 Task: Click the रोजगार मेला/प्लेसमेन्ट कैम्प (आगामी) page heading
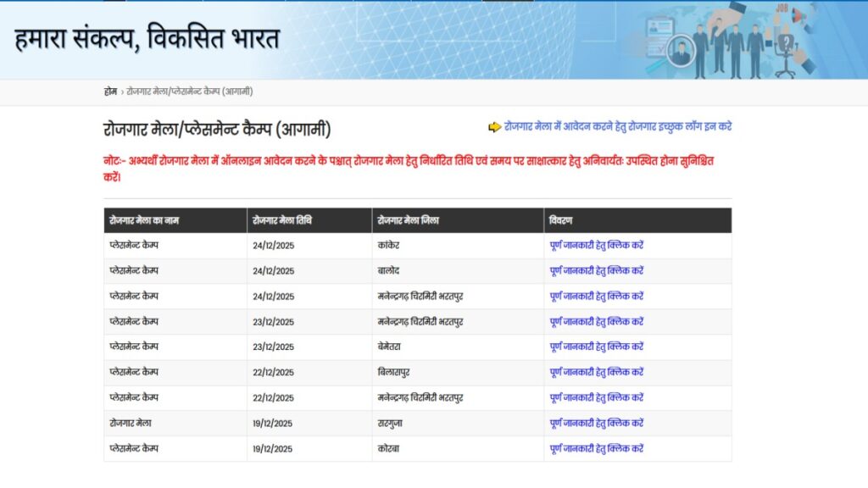[217, 130]
